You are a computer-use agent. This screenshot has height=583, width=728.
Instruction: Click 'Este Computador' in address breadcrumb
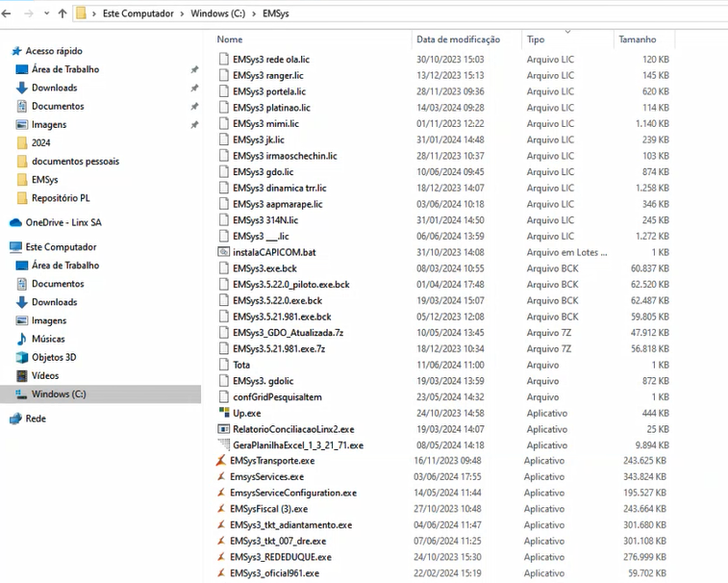pos(138,13)
